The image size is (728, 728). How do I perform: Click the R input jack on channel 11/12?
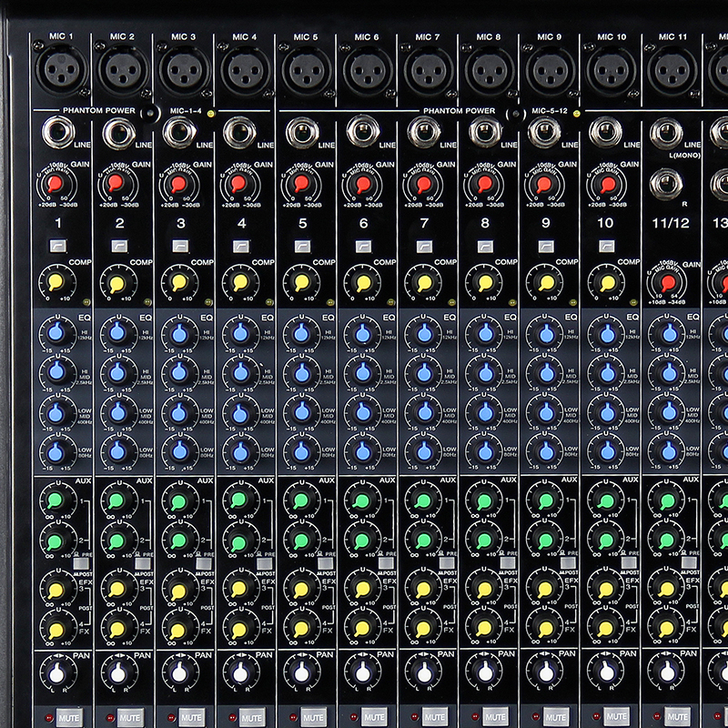tap(667, 185)
